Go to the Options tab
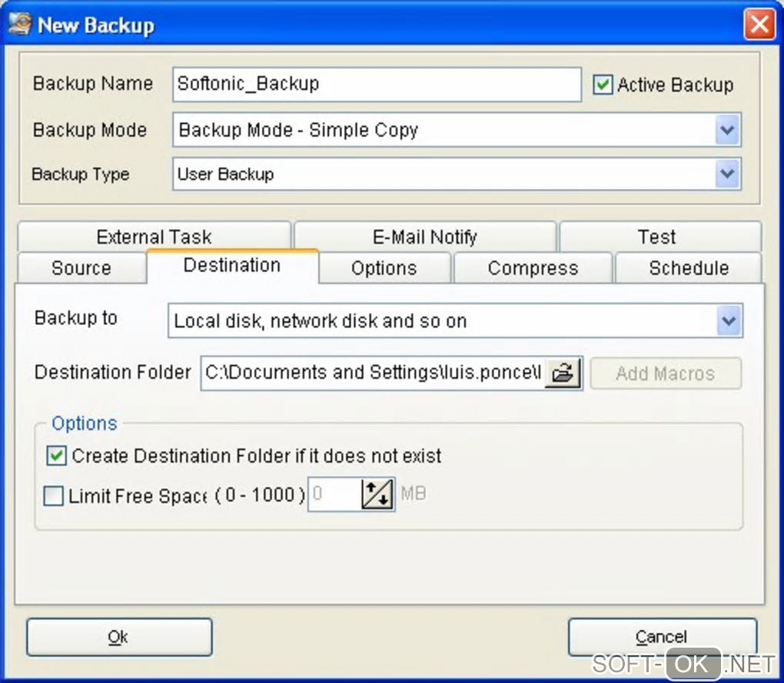 click(384, 268)
